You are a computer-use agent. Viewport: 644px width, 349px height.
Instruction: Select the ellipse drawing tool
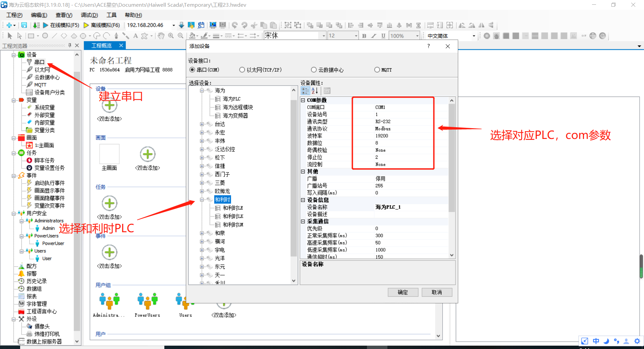coord(45,36)
